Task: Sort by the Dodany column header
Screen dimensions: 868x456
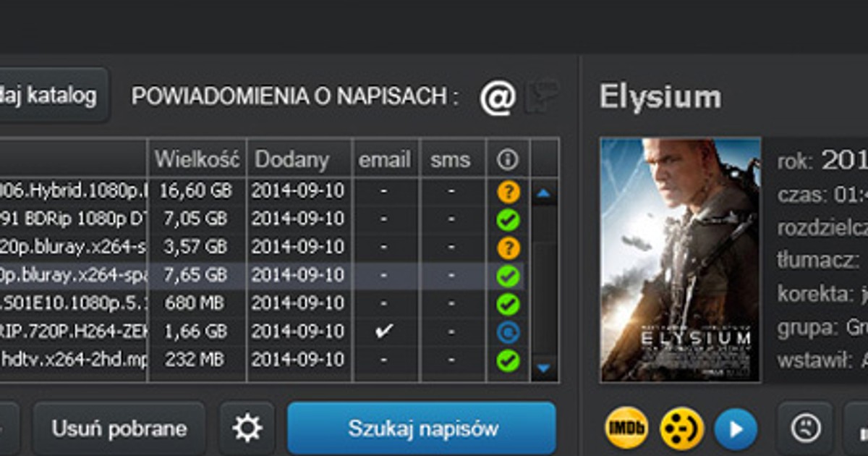Action: click(x=291, y=159)
